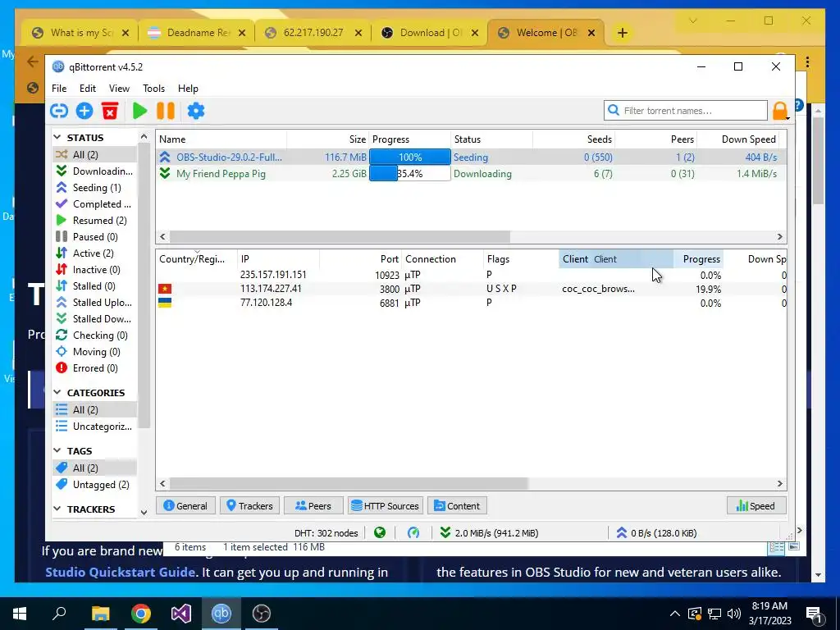840x630 pixels.
Task: Switch to the General tab
Action: (185, 505)
